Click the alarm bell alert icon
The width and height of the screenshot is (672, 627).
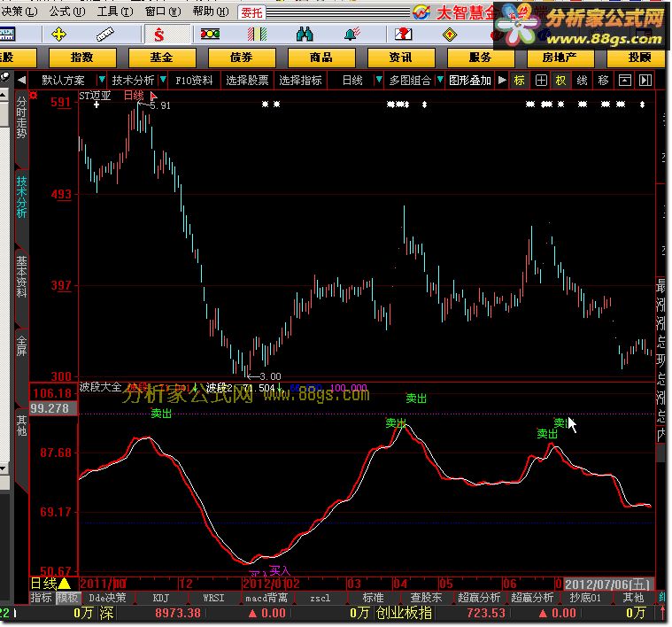(x=351, y=34)
